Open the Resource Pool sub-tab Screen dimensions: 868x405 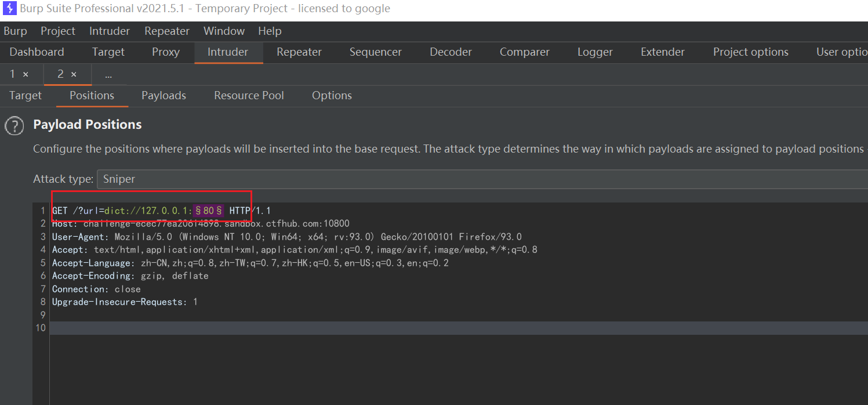pyautogui.click(x=249, y=96)
